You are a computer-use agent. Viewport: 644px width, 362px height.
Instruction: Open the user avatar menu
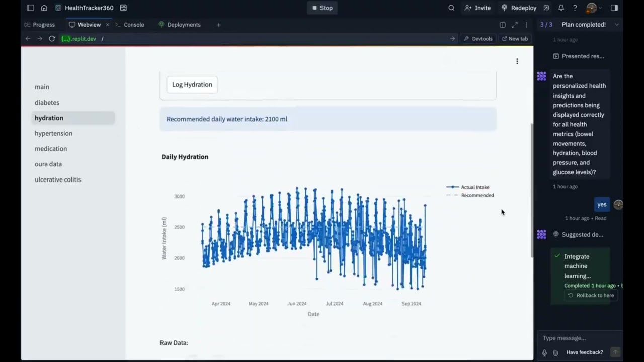pyautogui.click(x=593, y=8)
